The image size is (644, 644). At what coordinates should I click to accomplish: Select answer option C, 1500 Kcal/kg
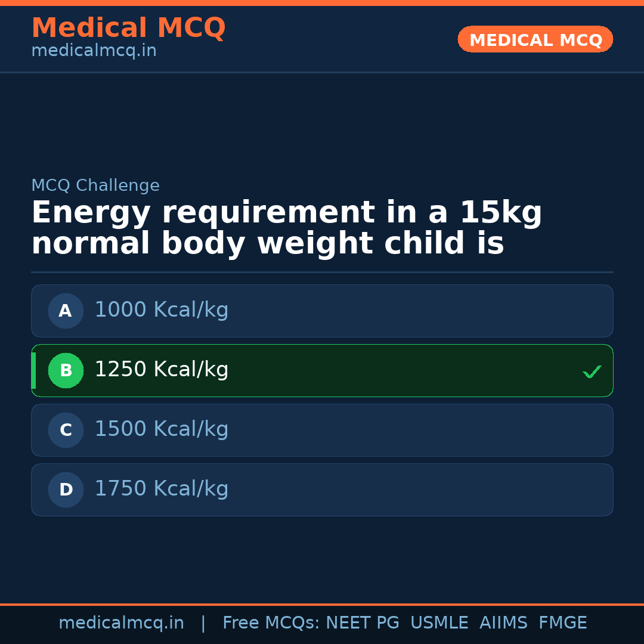tap(322, 430)
